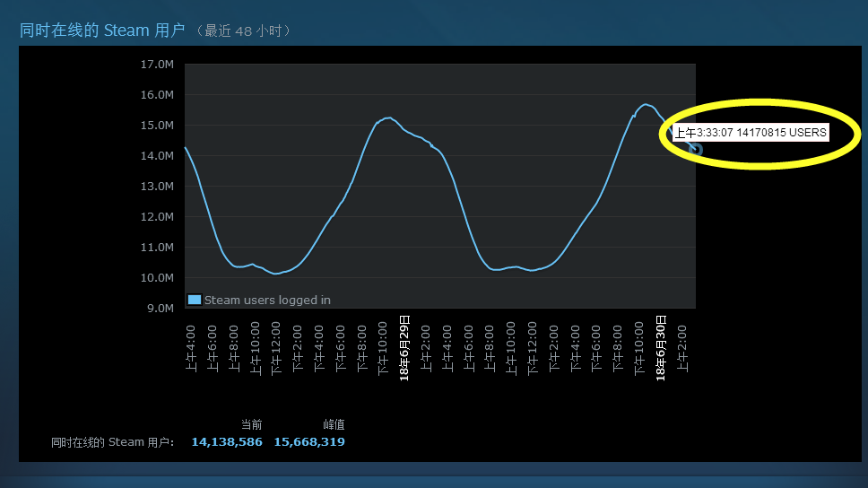The width and height of the screenshot is (868, 488).
Task: Click the chart title 同时在线的 Steam 用户
Action: [102, 30]
